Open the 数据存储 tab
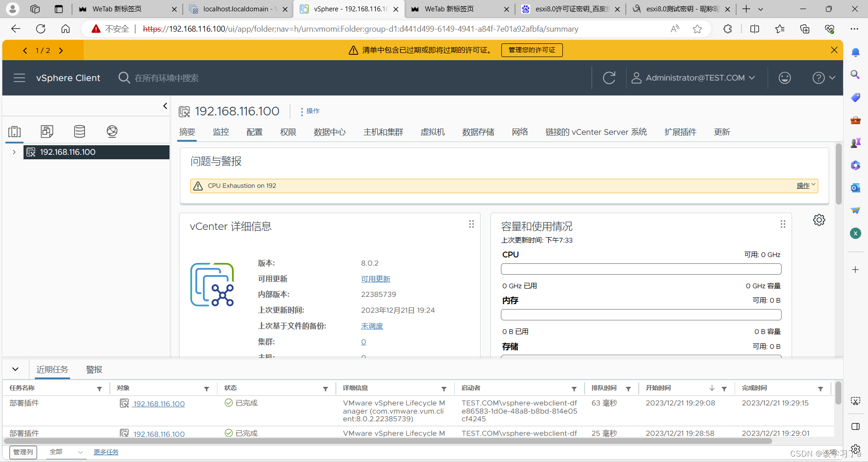The height and width of the screenshot is (462, 868). click(x=478, y=132)
